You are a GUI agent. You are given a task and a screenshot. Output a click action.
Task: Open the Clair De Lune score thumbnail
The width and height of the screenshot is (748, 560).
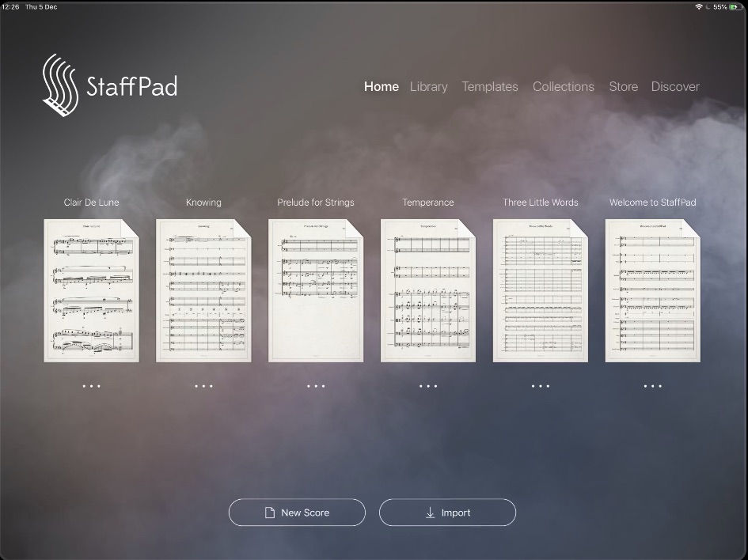tap(91, 290)
